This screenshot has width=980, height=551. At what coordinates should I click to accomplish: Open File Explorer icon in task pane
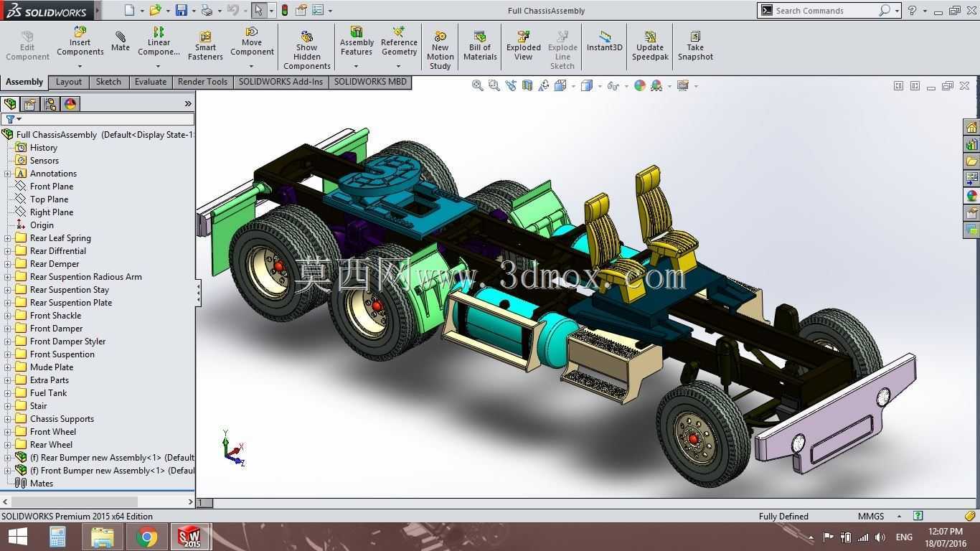971,161
